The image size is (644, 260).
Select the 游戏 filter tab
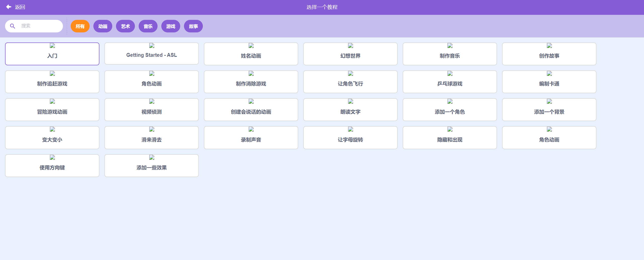coord(171,26)
